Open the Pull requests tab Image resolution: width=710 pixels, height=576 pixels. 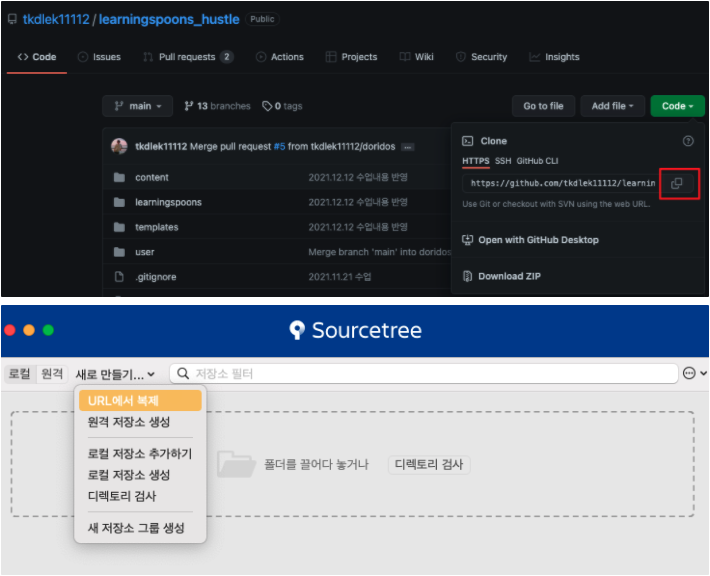click(x=187, y=57)
